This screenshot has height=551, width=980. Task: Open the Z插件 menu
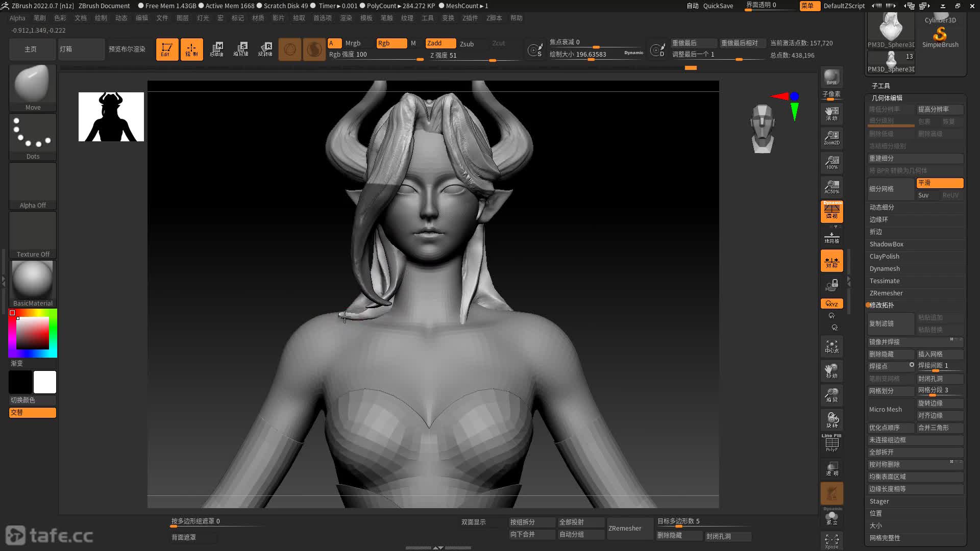(x=470, y=18)
